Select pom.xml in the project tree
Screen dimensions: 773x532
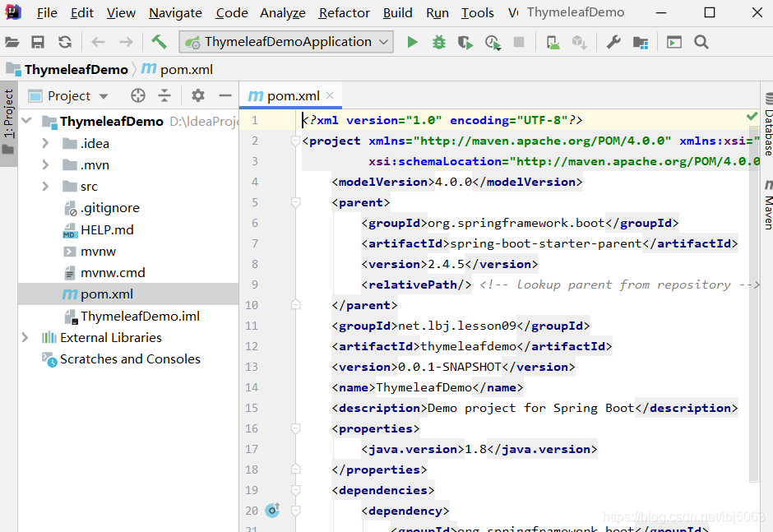107,294
